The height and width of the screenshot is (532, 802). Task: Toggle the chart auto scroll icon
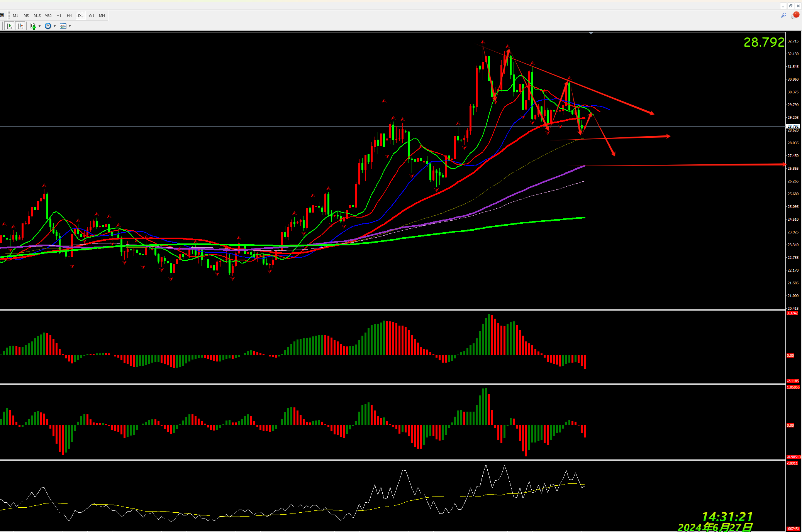[9, 26]
